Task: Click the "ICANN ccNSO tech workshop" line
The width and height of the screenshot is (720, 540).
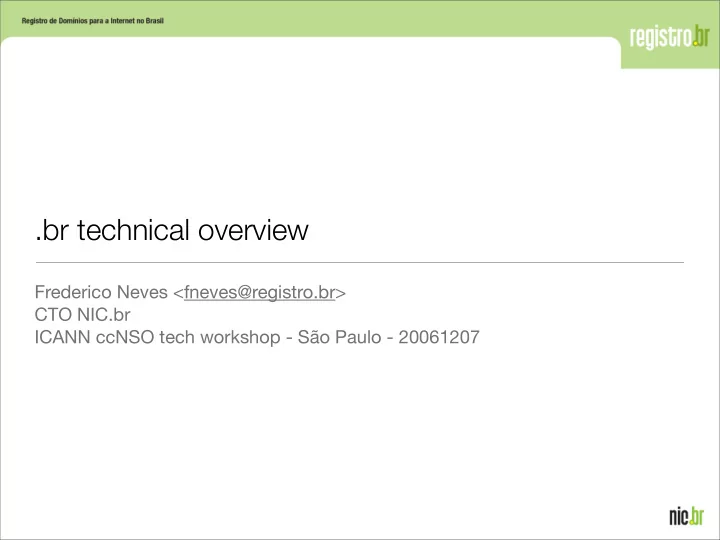Action: pyautogui.click(x=257, y=337)
